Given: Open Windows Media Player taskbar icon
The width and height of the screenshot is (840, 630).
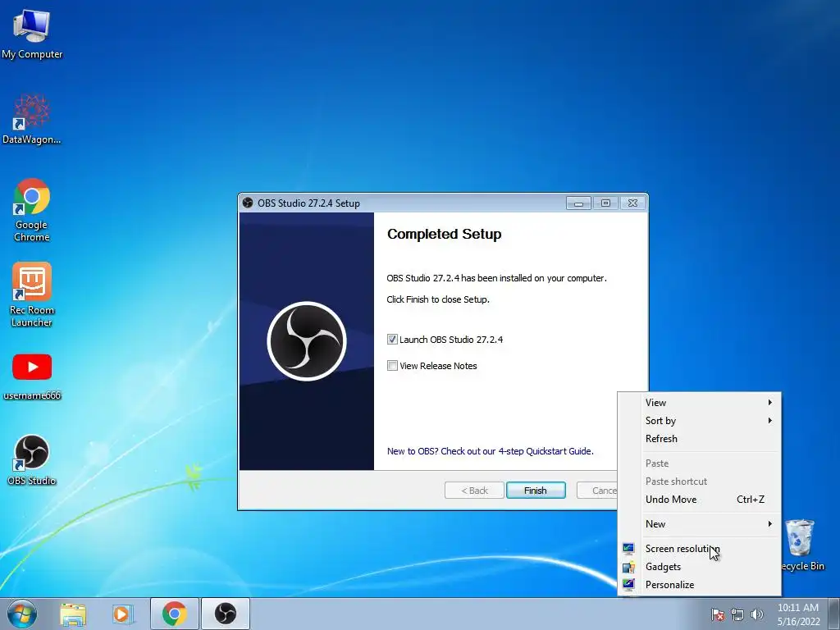Looking at the screenshot, I should [123, 614].
